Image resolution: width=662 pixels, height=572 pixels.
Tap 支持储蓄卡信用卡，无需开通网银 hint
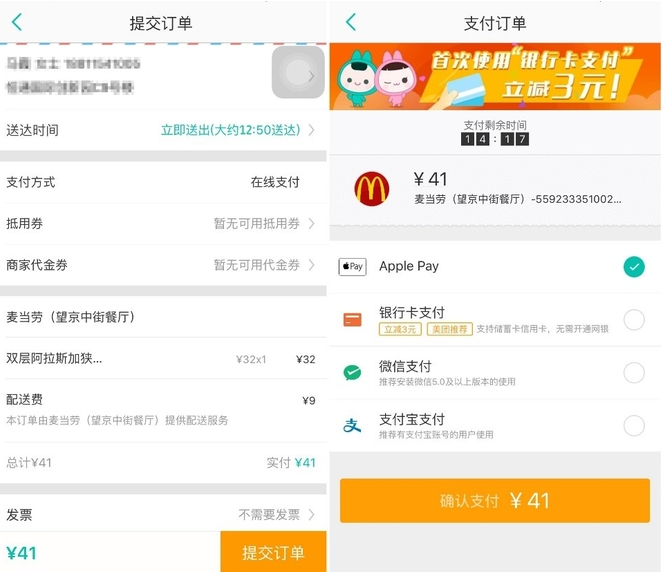pyautogui.click(x=543, y=329)
